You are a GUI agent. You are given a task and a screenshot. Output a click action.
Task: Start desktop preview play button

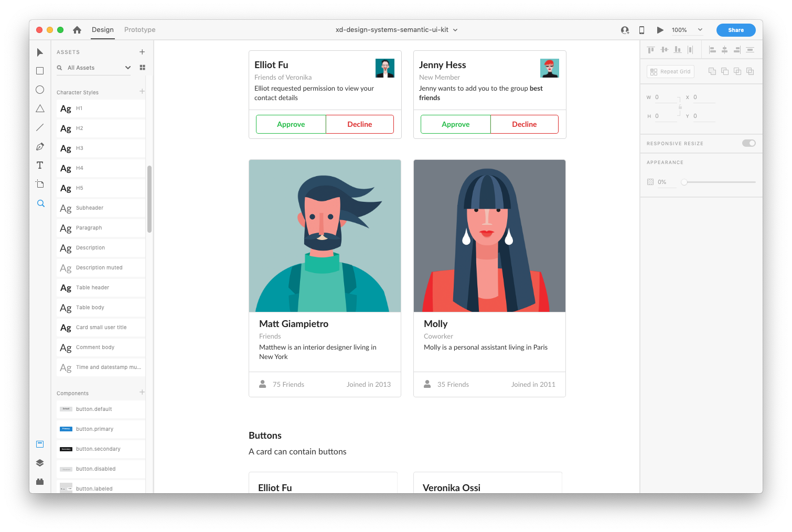tap(660, 30)
